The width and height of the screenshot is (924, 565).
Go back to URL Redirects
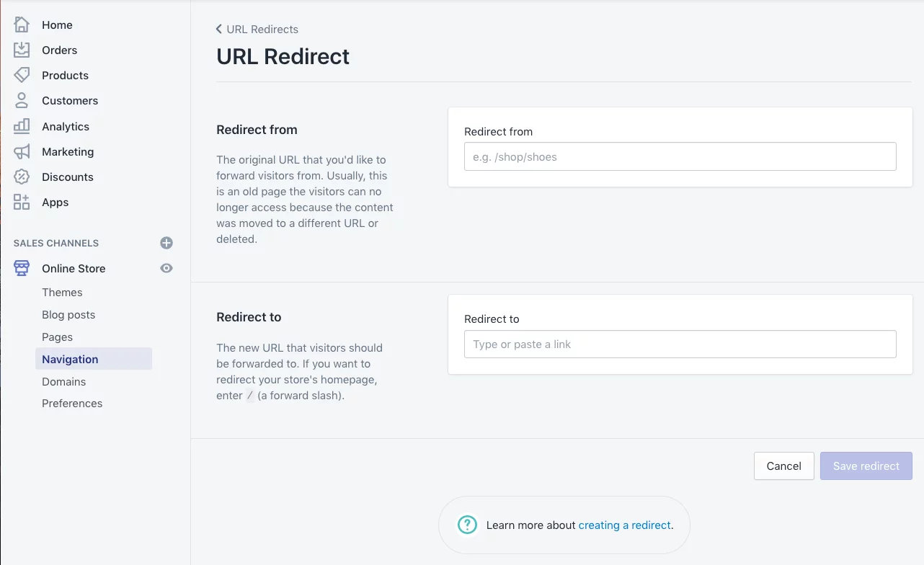[x=257, y=30]
